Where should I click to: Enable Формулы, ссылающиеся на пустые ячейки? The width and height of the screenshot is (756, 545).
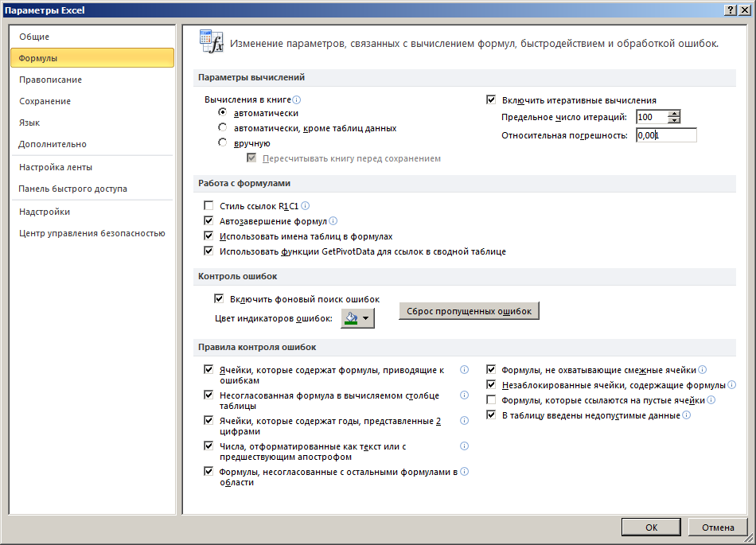coord(491,400)
